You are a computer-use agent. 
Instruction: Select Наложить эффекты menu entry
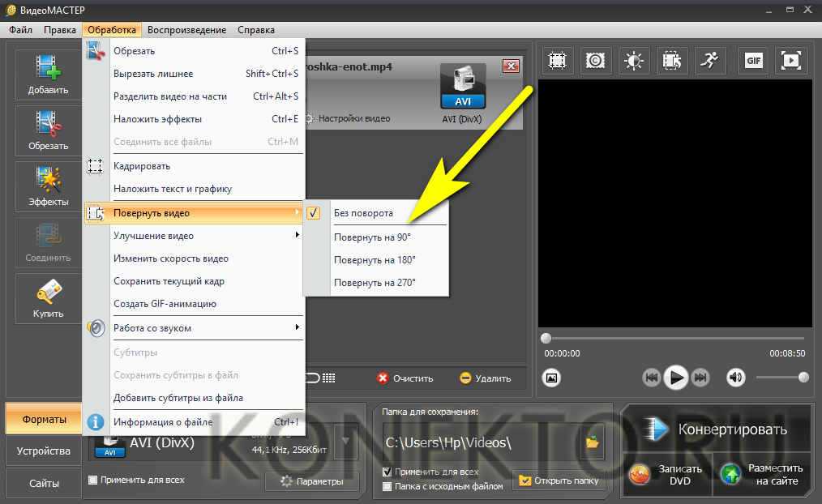(194, 119)
